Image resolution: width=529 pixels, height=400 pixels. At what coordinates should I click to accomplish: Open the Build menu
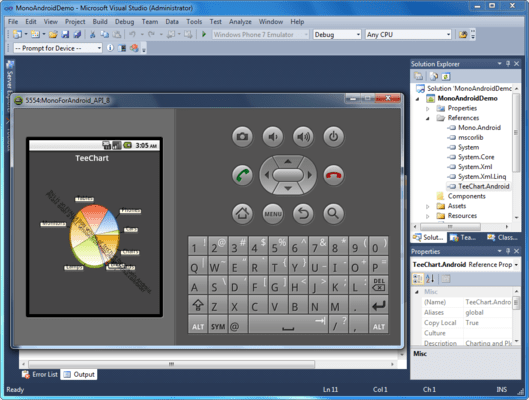point(100,22)
